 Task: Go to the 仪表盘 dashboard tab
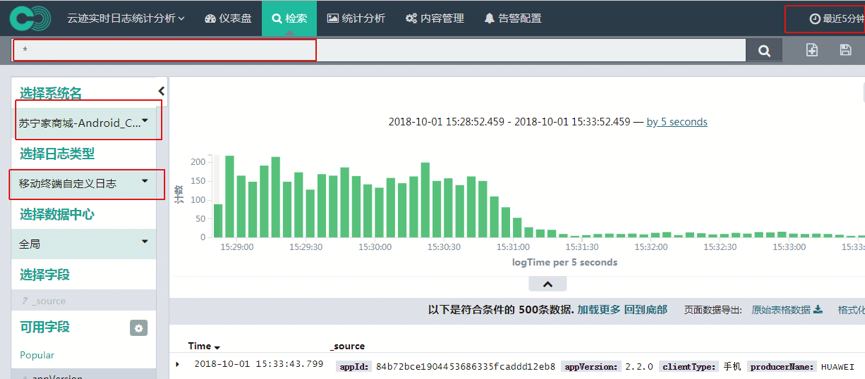click(228, 18)
